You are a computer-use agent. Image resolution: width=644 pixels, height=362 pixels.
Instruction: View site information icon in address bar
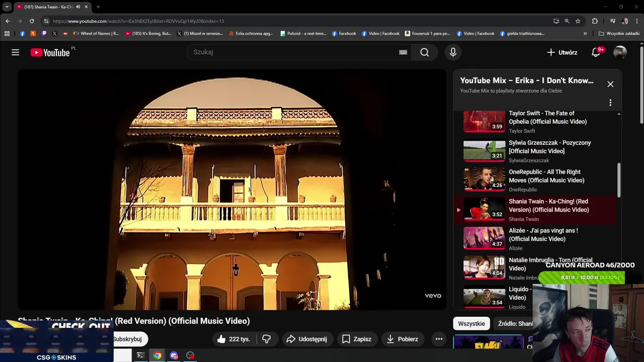46,21
